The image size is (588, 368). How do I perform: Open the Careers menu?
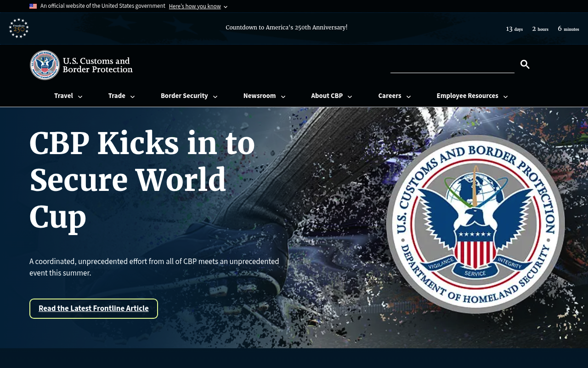tap(390, 96)
